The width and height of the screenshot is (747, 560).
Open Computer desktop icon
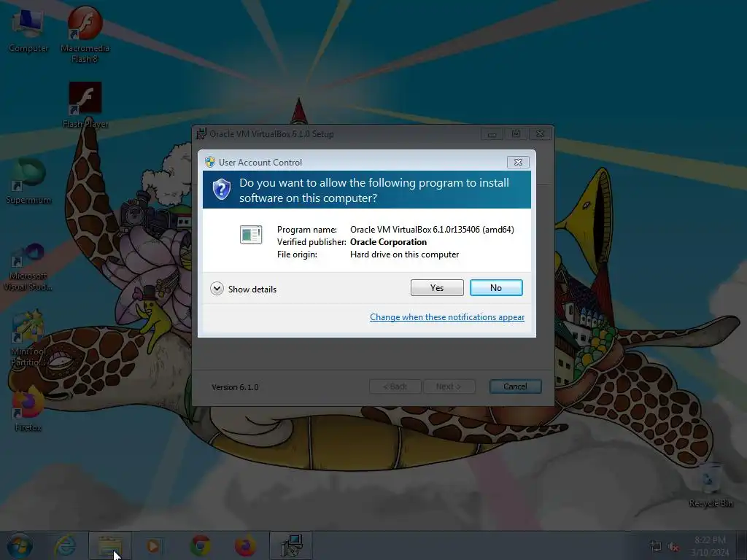pos(28,31)
